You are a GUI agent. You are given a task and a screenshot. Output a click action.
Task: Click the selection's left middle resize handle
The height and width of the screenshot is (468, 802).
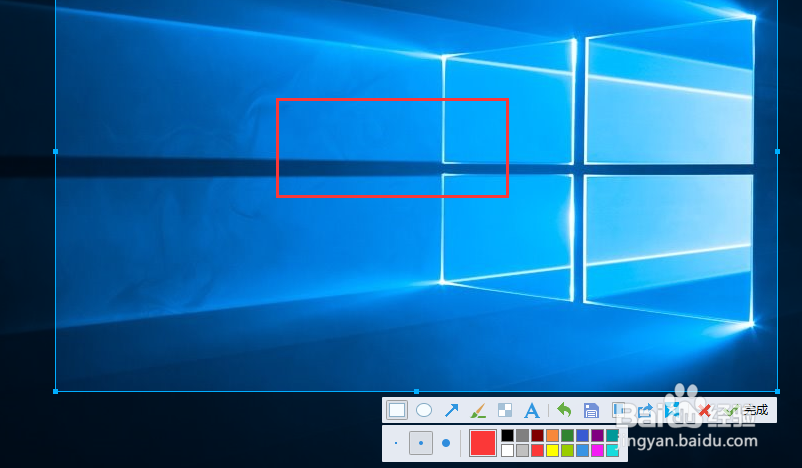tap(55, 151)
